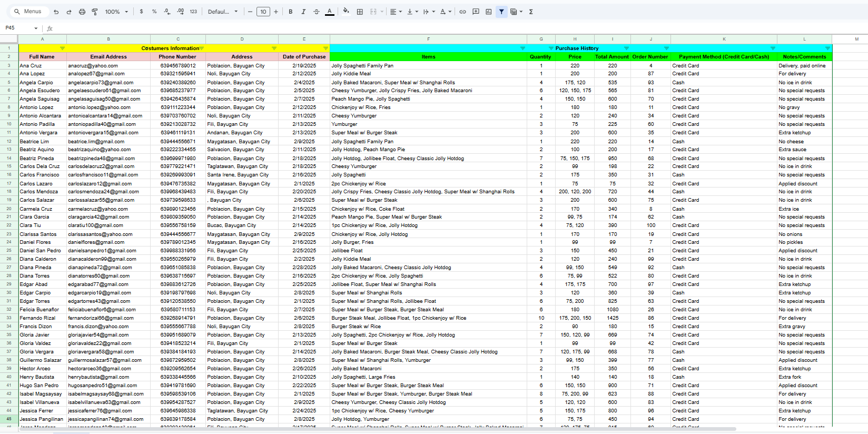868x434 pixels.
Task: Select the Date of Purchase header cell
Action: [x=304, y=57]
